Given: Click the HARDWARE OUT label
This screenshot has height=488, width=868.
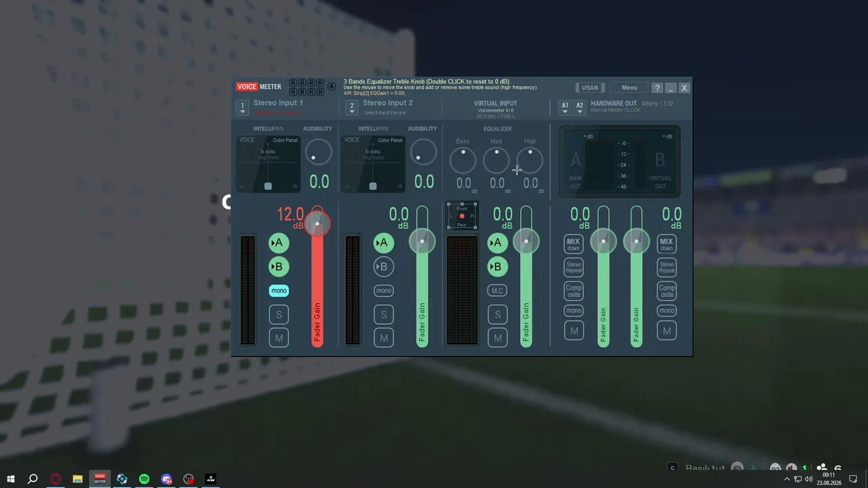Looking at the screenshot, I should (x=614, y=104).
